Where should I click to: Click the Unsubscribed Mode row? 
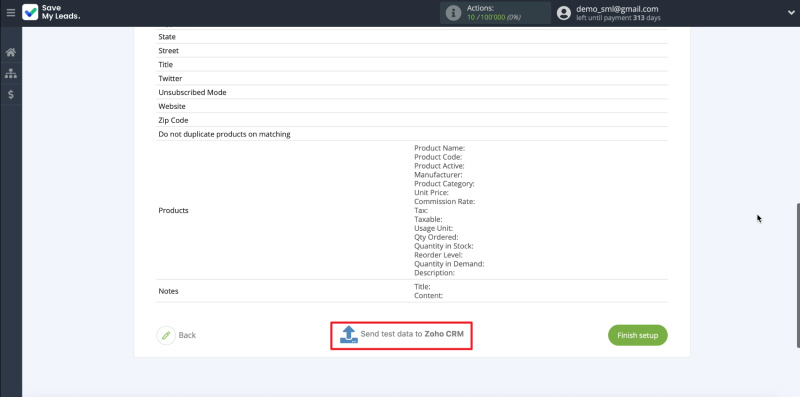point(412,92)
